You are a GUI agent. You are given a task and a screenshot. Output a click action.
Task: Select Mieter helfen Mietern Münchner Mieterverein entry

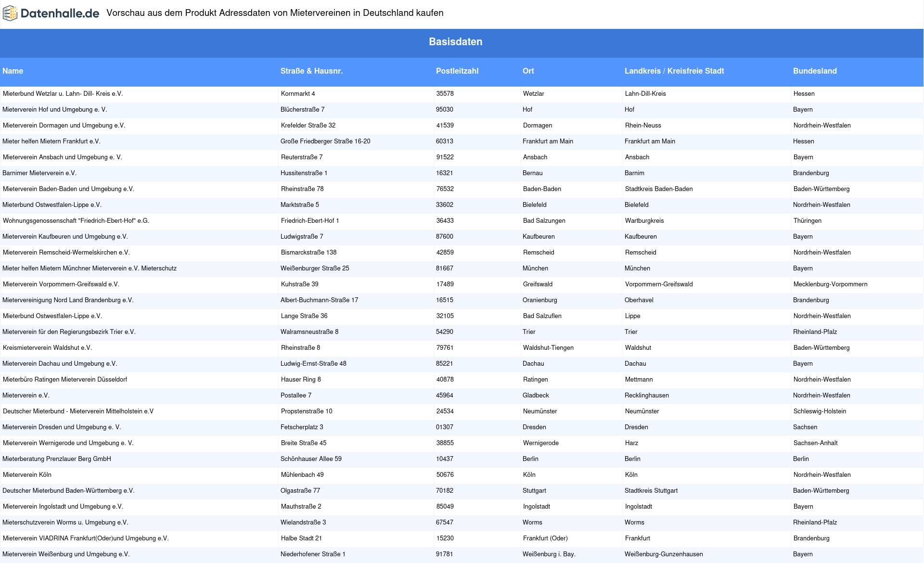[89, 269]
